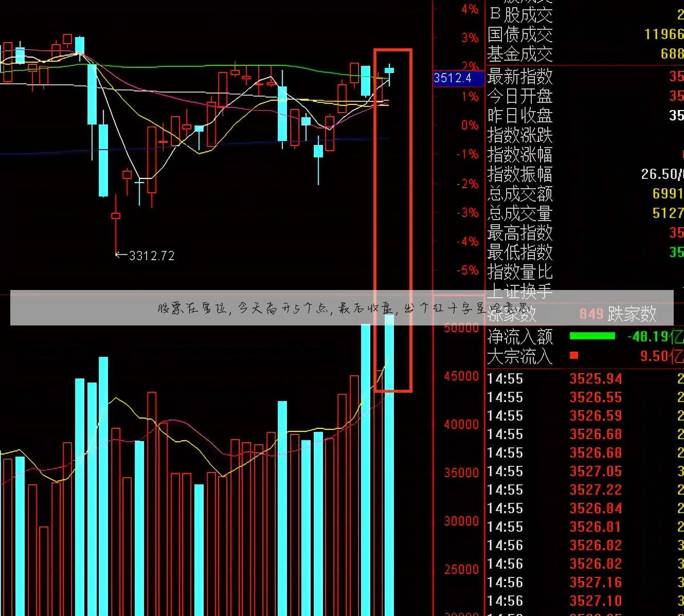Click the 总成交量 label

pos(520,213)
